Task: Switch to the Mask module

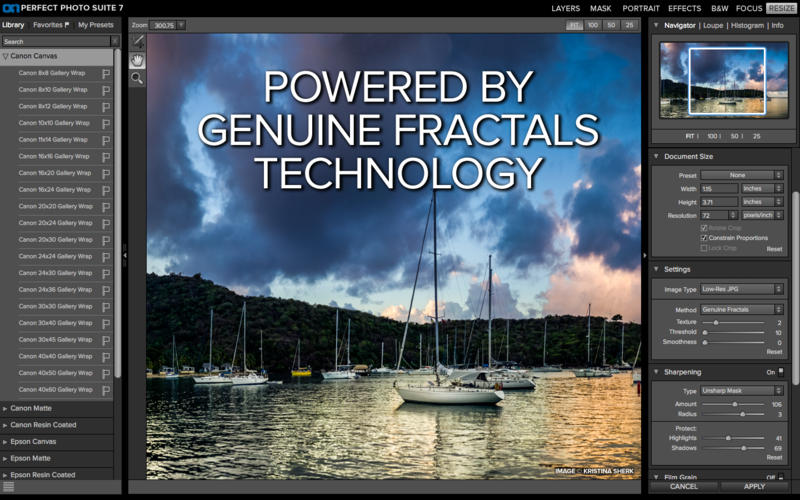Action: [x=601, y=9]
